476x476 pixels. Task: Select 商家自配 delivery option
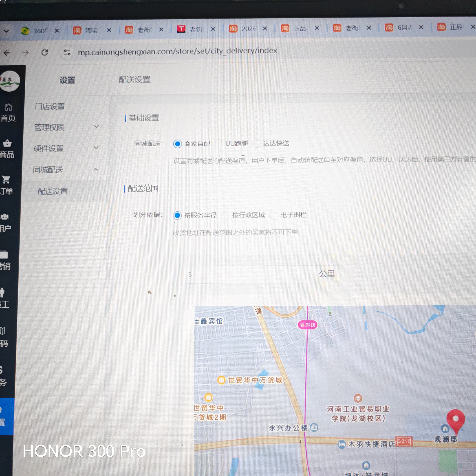[177, 144]
